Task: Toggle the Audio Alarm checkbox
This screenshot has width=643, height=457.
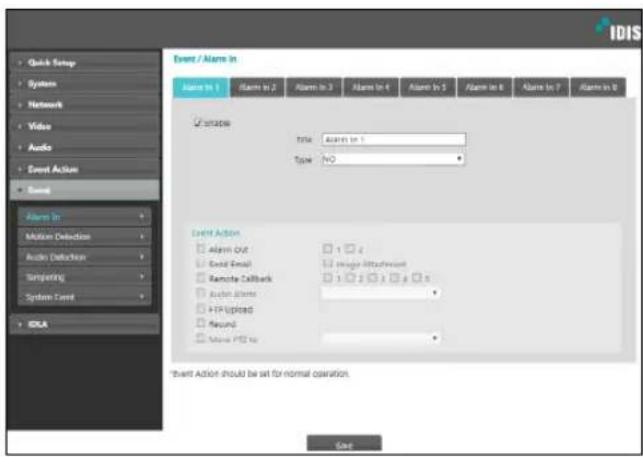Action: coord(201,293)
